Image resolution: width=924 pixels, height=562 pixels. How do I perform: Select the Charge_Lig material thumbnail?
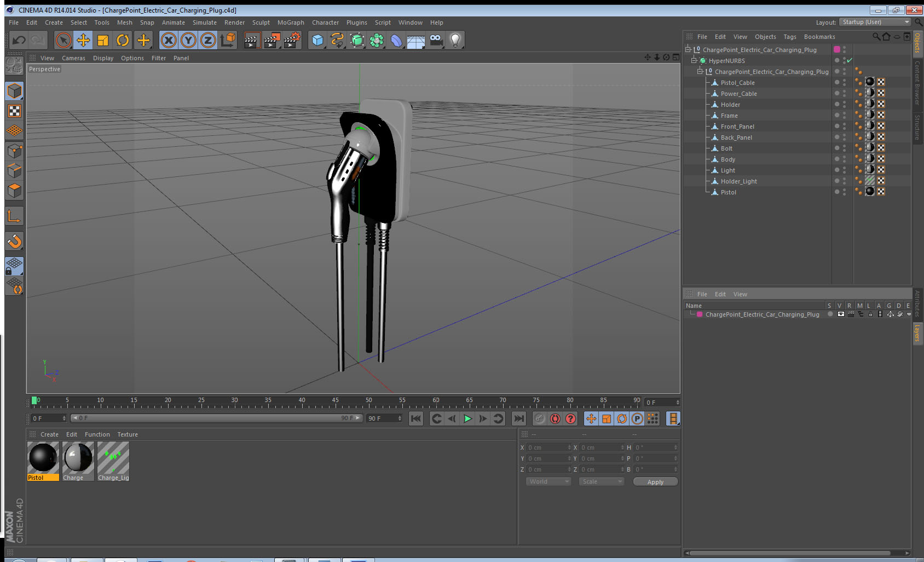(x=113, y=458)
